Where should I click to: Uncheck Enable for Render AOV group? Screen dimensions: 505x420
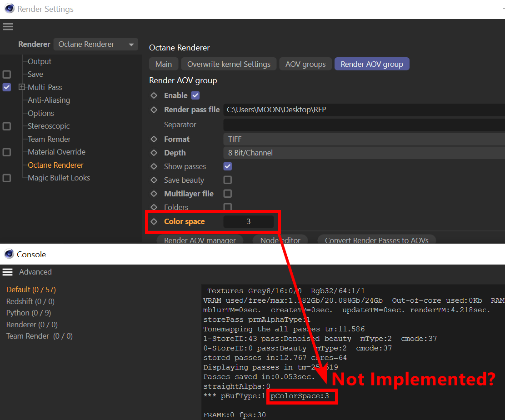click(x=195, y=95)
